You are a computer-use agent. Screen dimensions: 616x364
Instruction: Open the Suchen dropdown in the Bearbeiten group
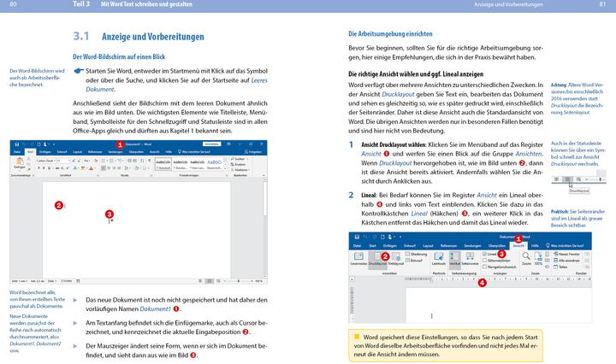[239, 159]
